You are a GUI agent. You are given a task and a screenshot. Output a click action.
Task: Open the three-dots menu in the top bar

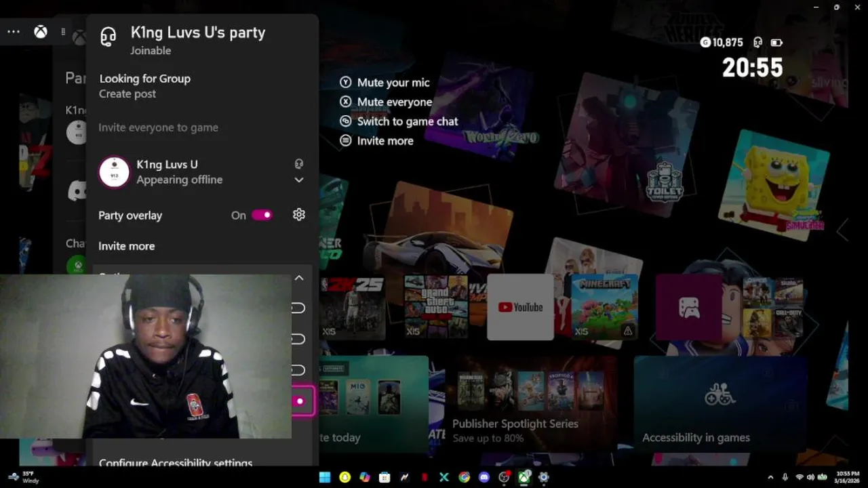(x=14, y=32)
